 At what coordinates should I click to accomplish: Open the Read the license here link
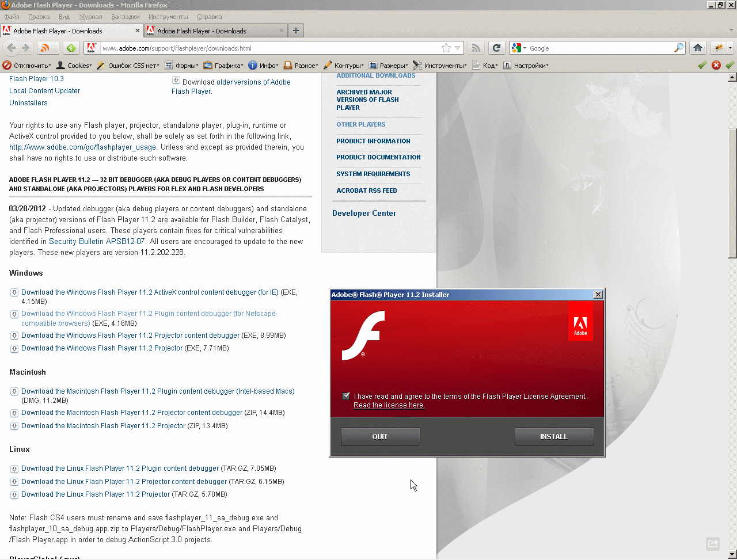(389, 405)
